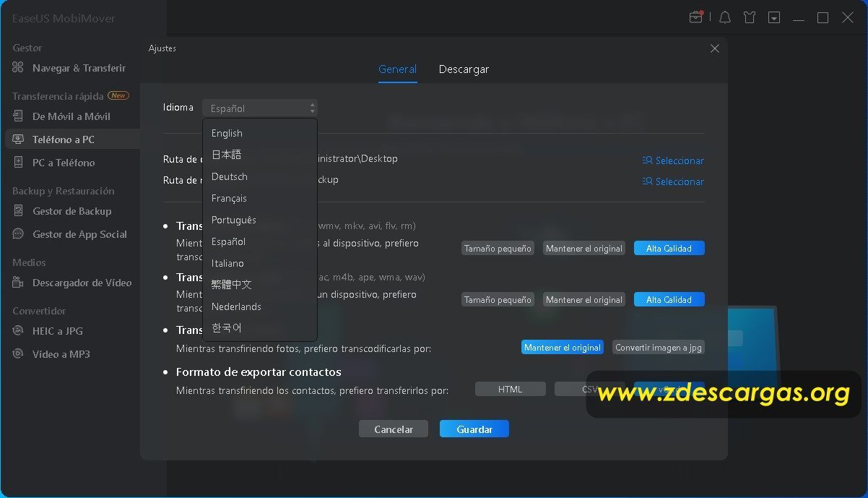Minimize the MobiMover window
The image size is (868, 498).
tap(799, 17)
